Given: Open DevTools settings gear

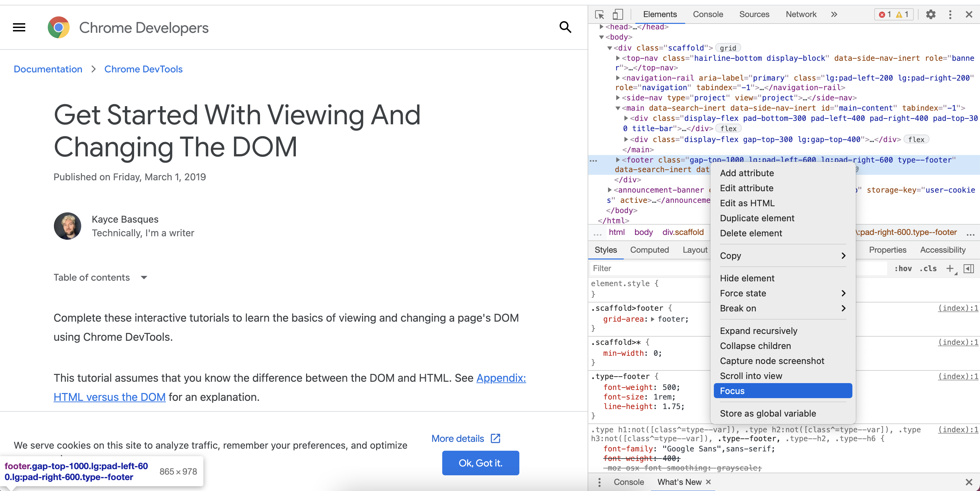Looking at the screenshot, I should [x=931, y=14].
